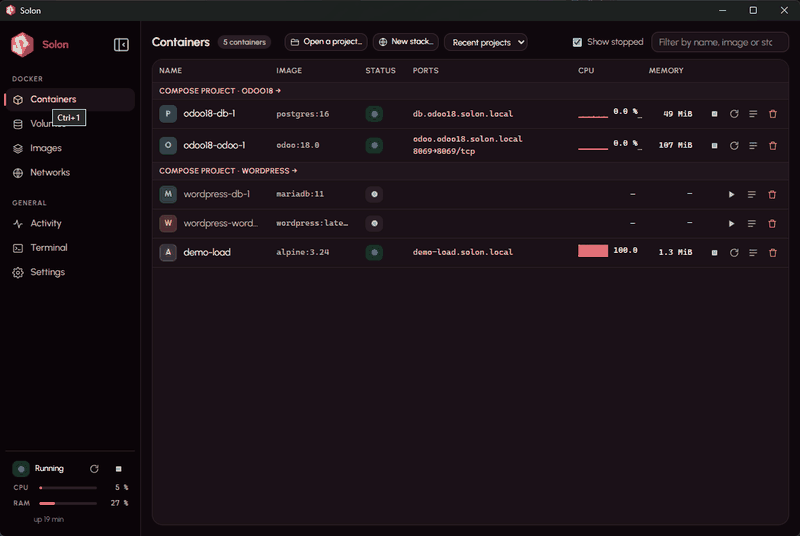Click the demo-load CPU usage bar
The height and width of the screenshot is (536, 800).
click(x=593, y=251)
